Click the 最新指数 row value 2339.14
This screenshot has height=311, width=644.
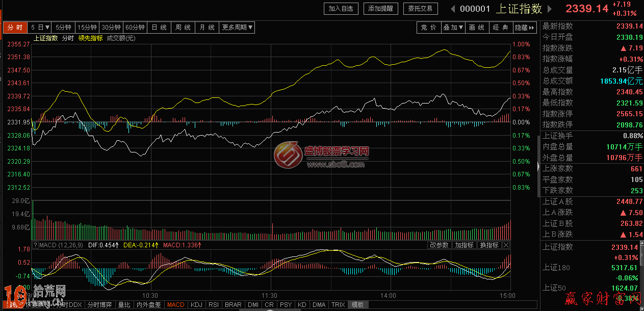point(630,27)
